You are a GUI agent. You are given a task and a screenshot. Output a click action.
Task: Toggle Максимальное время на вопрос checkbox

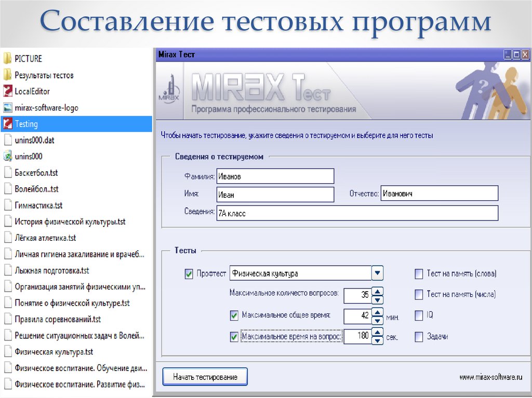(234, 337)
